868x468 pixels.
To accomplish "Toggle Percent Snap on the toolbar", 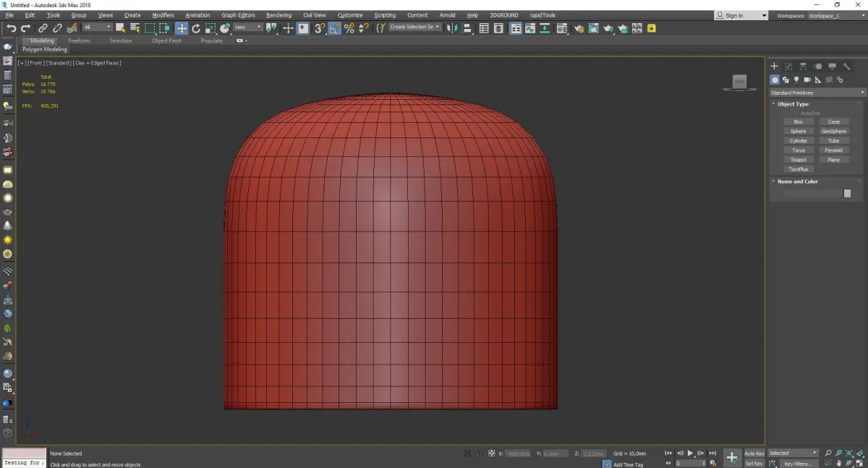I will click(x=349, y=28).
